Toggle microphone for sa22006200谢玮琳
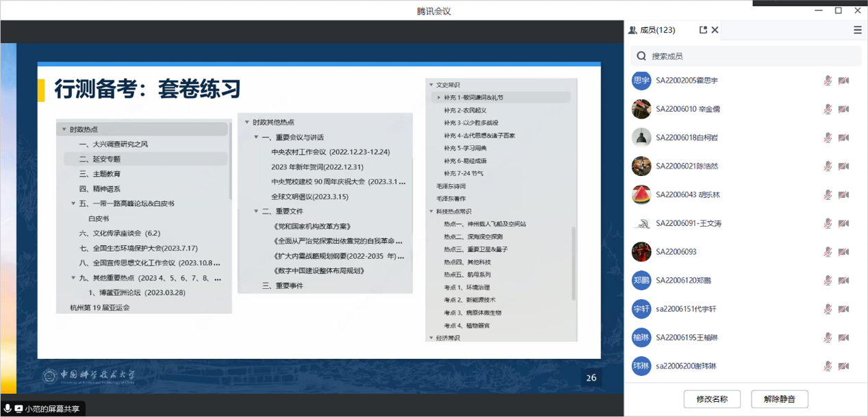 click(828, 366)
